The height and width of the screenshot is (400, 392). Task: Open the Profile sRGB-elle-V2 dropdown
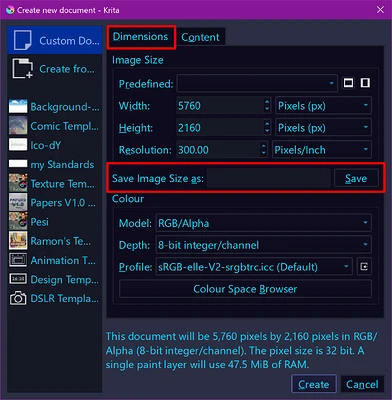(254, 267)
